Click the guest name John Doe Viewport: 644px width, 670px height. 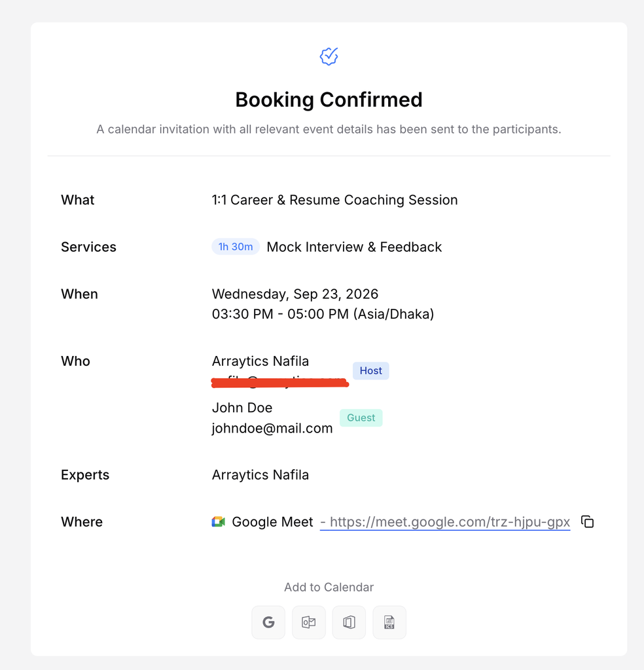pyautogui.click(x=242, y=408)
